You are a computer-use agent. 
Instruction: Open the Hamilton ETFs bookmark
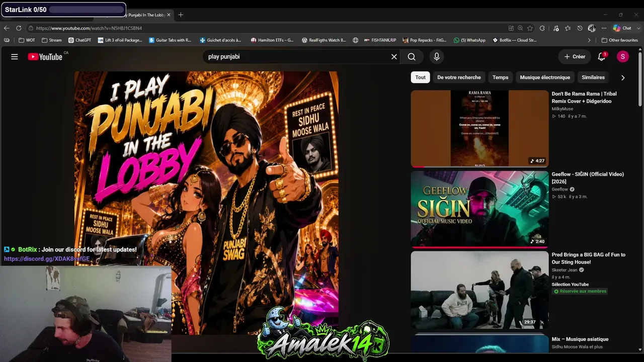272,40
